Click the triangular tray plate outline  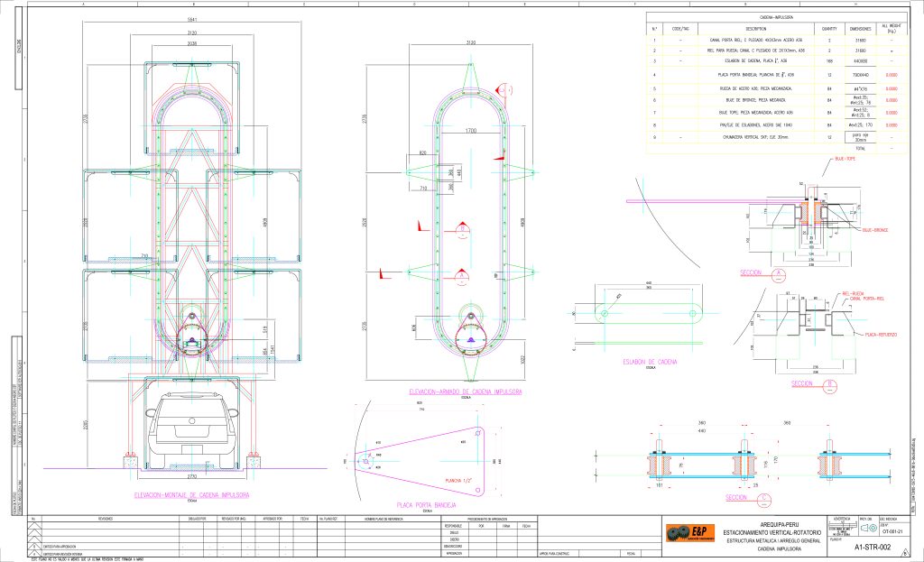pos(424,456)
